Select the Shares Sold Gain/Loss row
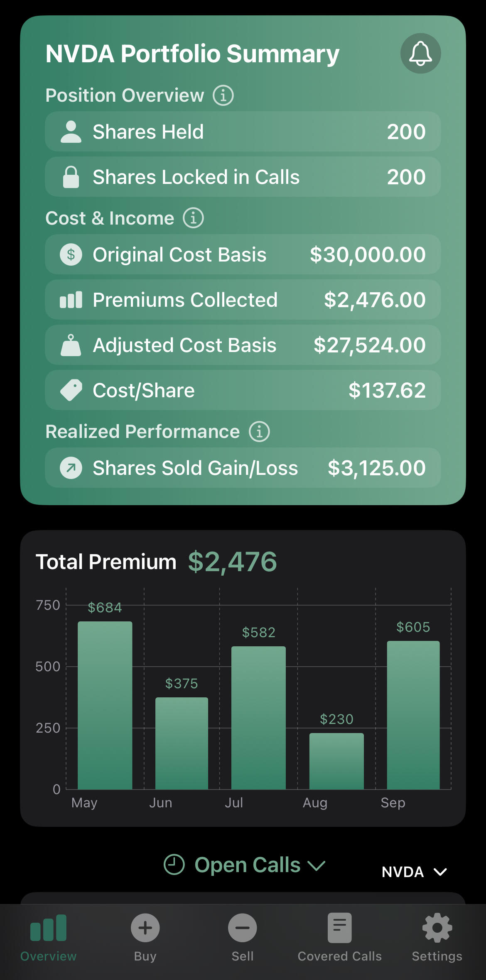Screen dimensions: 486x980 pyautogui.click(x=243, y=468)
